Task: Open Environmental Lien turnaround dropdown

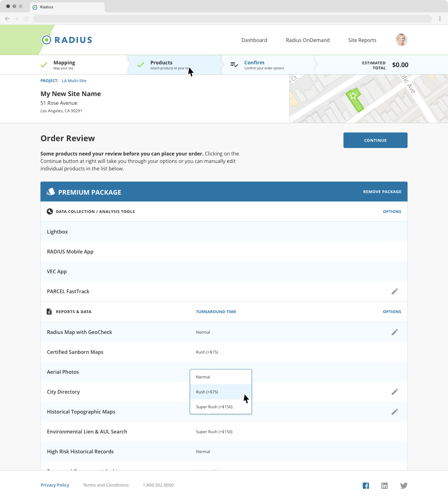Action: coord(214,432)
